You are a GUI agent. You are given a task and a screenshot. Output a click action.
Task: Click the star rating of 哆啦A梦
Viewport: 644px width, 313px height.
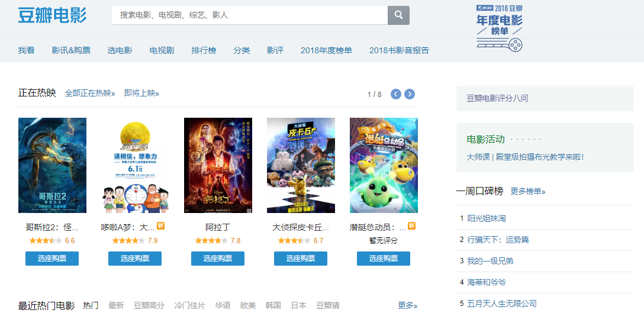point(128,241)
